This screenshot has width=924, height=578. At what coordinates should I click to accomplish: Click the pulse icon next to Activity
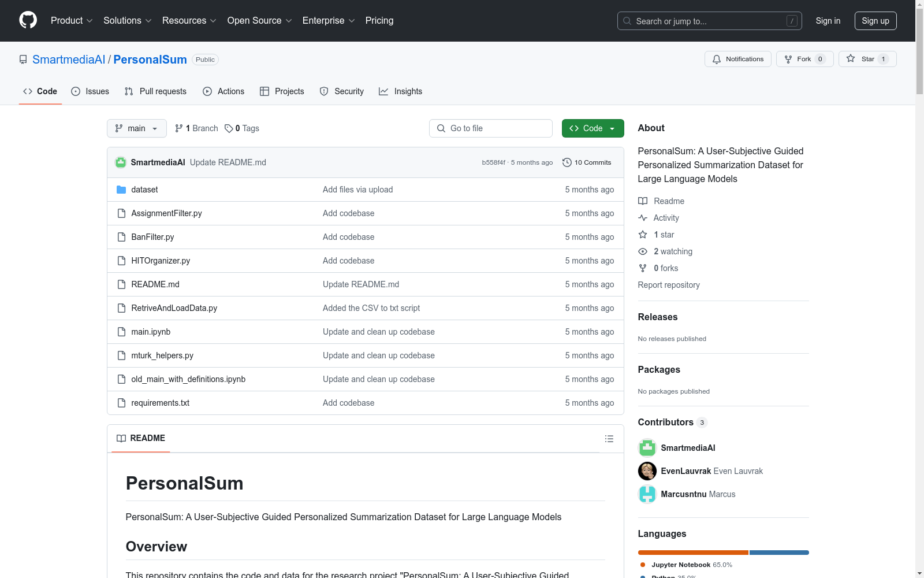click(643, 218)
